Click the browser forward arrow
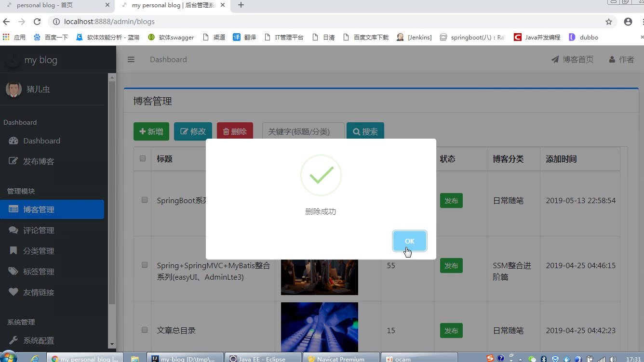Viewport: 644px width, 362px height. pyautogui.click(x=22, y=22)
